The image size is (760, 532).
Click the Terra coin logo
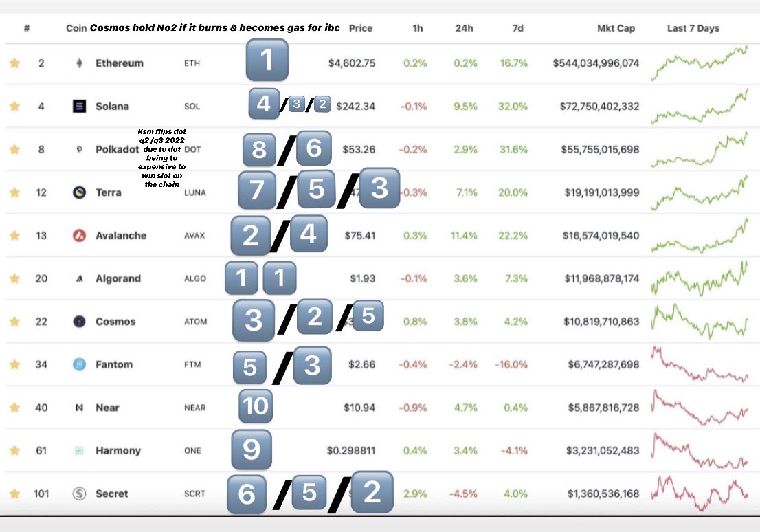pyautogui.click(x=80, y=192)
